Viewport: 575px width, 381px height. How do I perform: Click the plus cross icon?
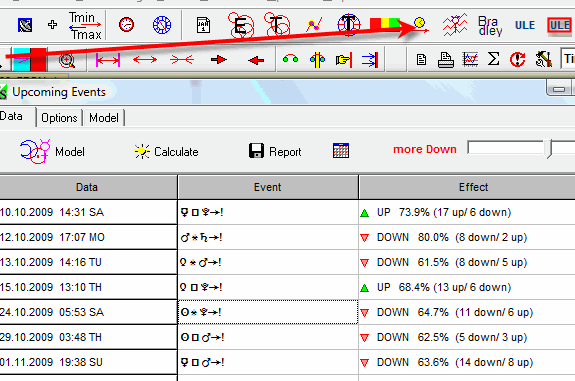point(52,25)
